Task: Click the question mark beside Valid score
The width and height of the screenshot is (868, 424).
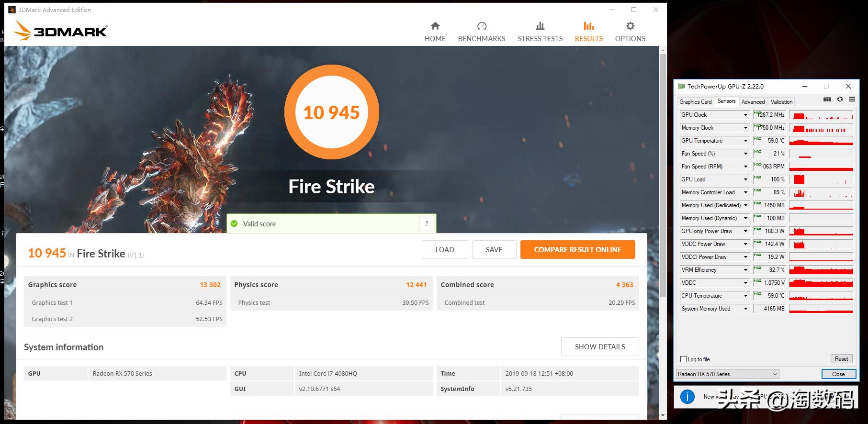Action: point(427,223)
